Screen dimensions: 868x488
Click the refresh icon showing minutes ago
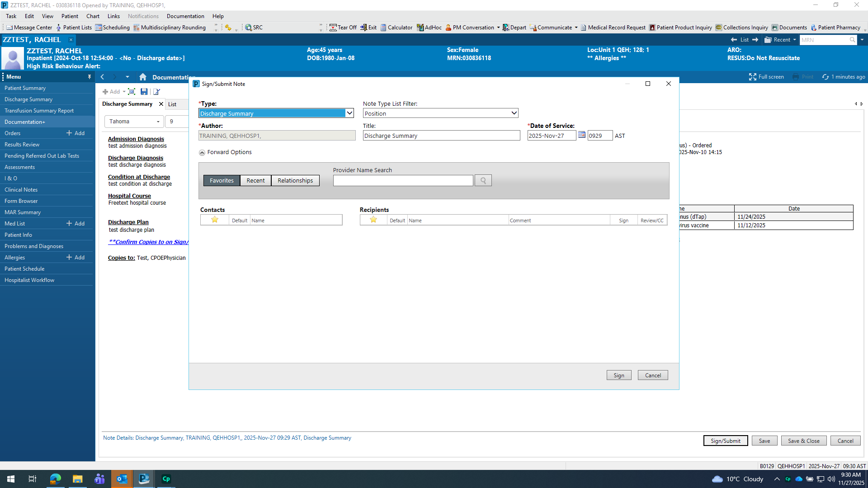tap(826, 77)
